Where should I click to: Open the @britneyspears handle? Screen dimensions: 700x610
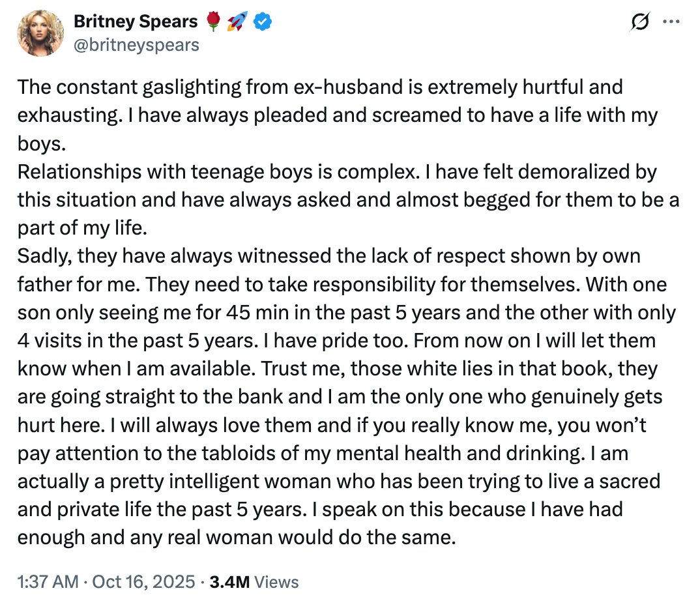(136, 45)
